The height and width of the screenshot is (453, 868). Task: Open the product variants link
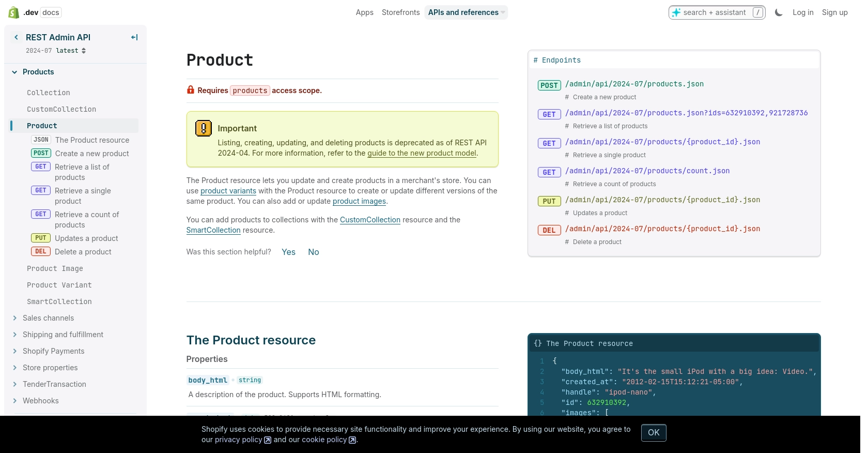pyautogui.click(x=228, y=191)
